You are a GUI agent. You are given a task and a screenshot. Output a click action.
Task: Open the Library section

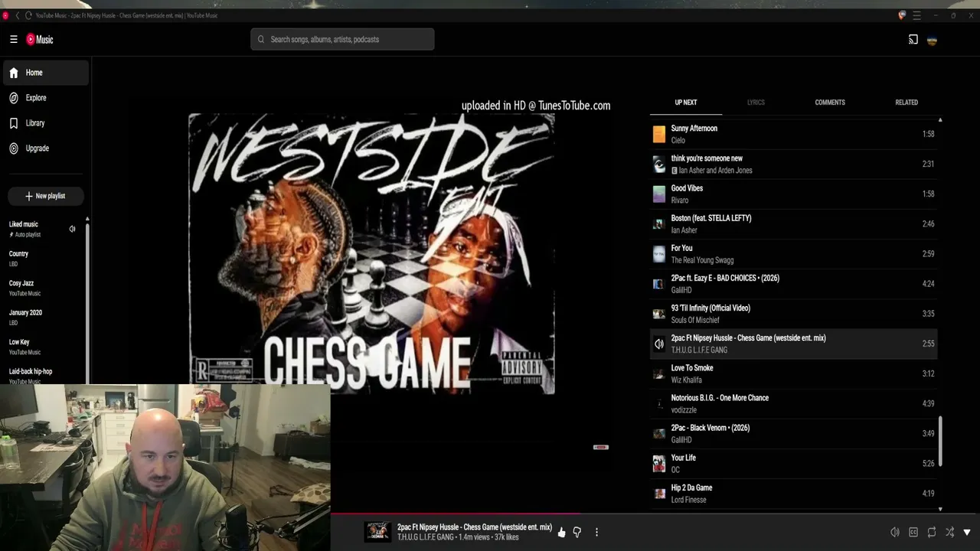[45, 123]
